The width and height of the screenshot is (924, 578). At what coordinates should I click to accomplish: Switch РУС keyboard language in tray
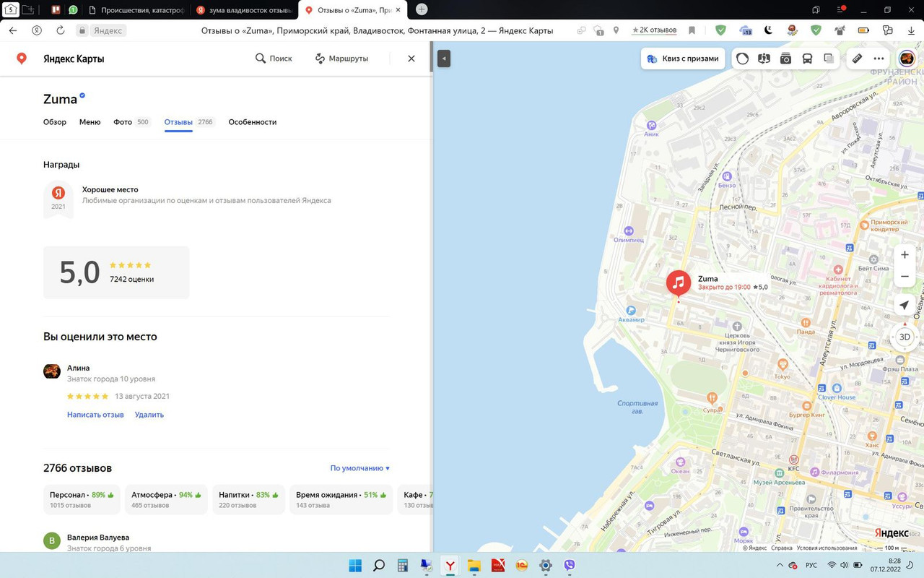click(x=811, y=566)
